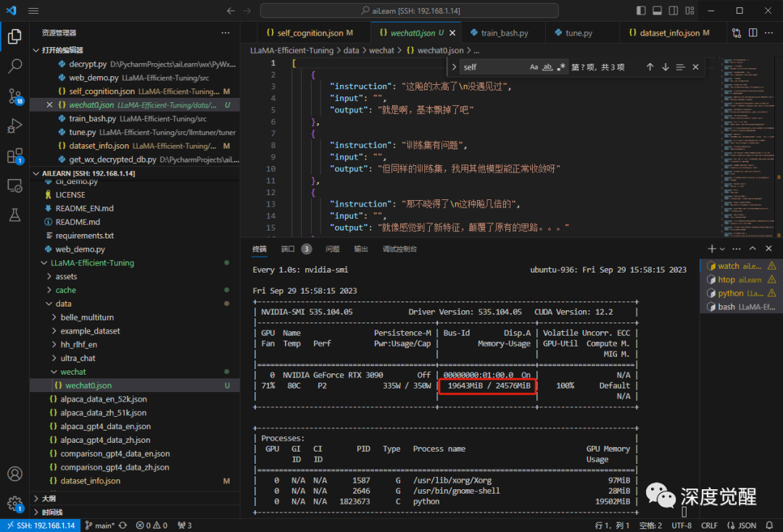Open the Run and Debug view

14,126
